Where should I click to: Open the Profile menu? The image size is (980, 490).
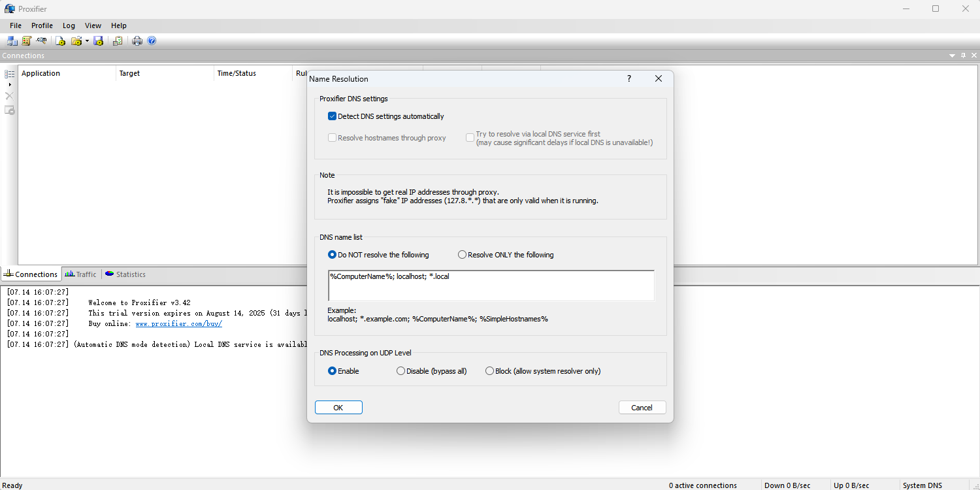click(42, 25)
